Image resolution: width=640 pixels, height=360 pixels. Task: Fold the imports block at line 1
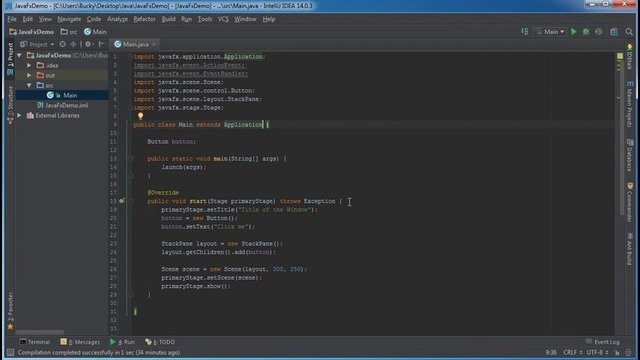[x=131, y=56]
